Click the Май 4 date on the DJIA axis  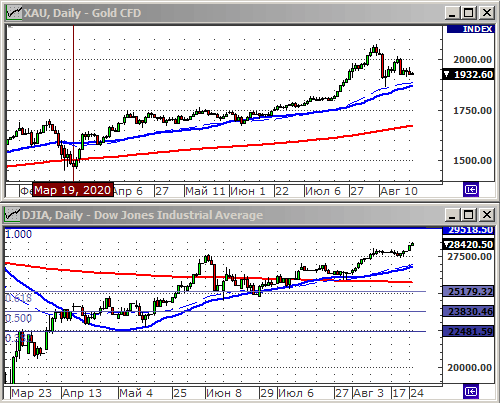136,393
